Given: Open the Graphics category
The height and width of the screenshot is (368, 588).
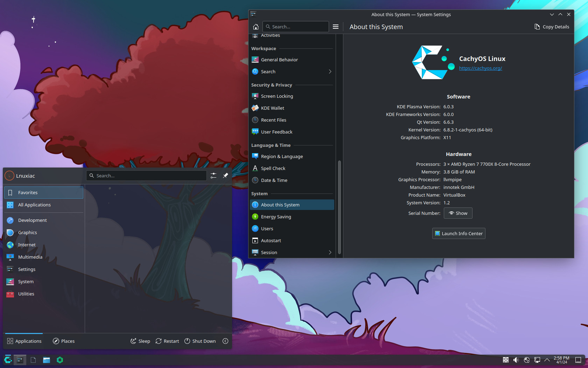Looking at the screenshot, I should (44, 232).
